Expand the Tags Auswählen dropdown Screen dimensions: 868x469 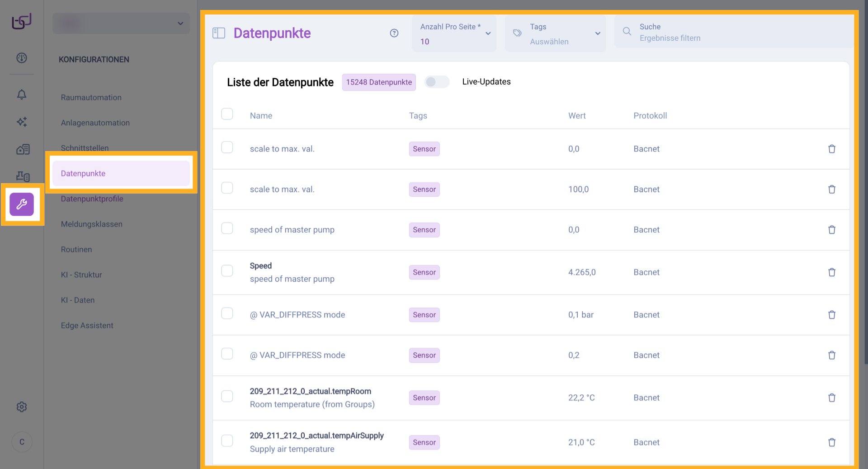555,34
